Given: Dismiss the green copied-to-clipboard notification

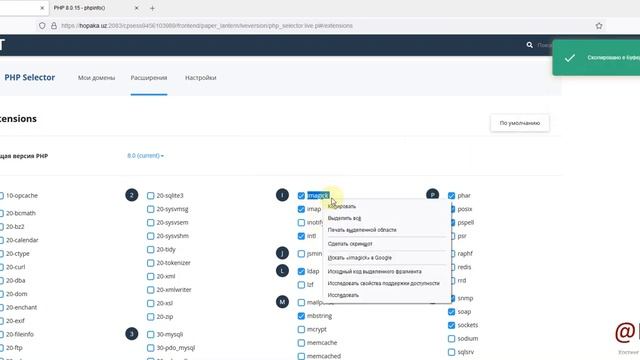Looking at the screenshot, I should (596, 58).
